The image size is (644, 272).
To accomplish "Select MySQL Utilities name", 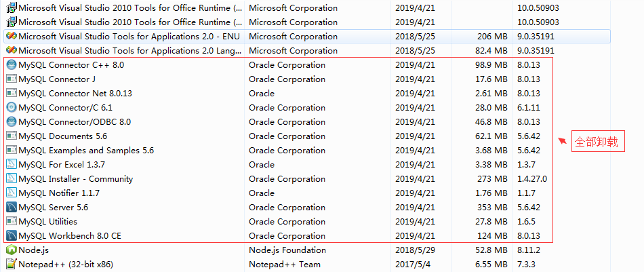I will (x=47, y=221).
